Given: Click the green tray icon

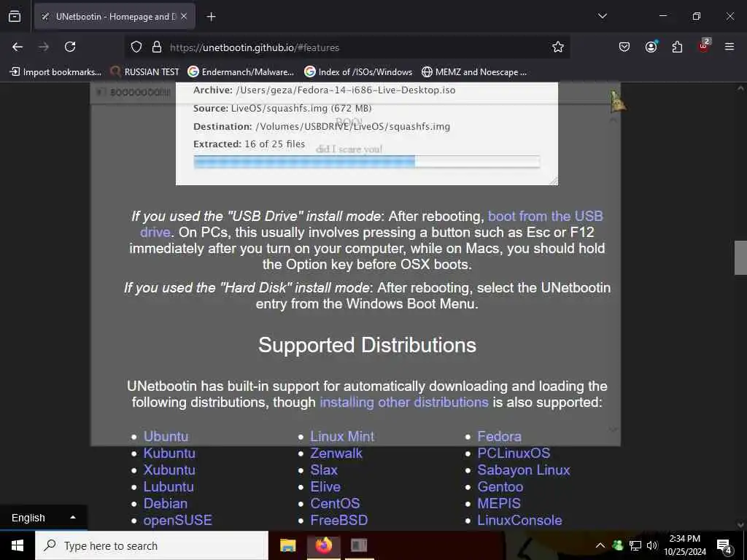Looking at the screenshot, I should [617, 545].
